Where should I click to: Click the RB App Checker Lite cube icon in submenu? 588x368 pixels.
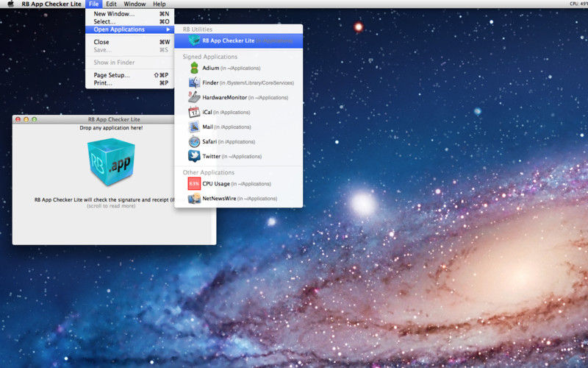194,40
